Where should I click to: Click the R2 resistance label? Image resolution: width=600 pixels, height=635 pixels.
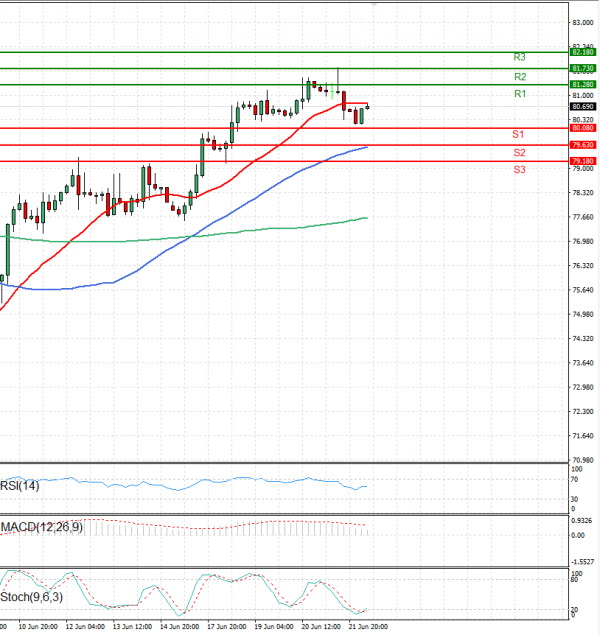(520, 77)
